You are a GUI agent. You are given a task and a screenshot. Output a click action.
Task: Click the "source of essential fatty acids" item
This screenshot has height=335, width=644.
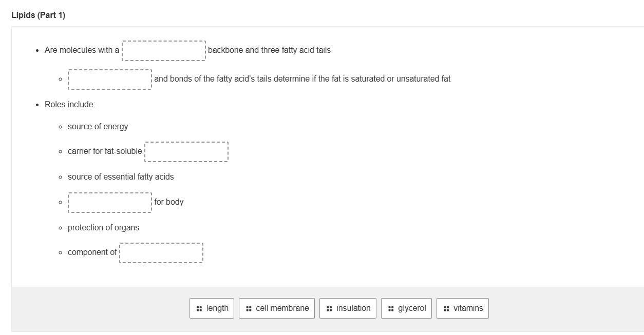click(x=121, y=177)
